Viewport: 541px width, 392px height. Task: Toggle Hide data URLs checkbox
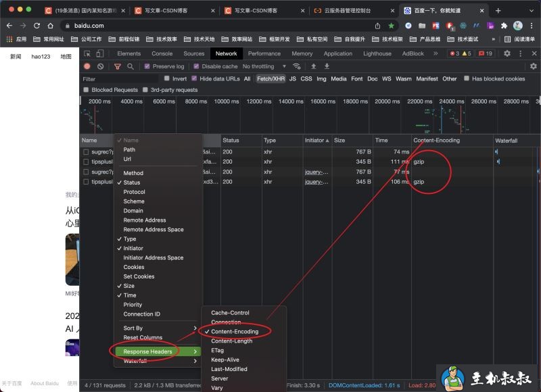(194, 78)
